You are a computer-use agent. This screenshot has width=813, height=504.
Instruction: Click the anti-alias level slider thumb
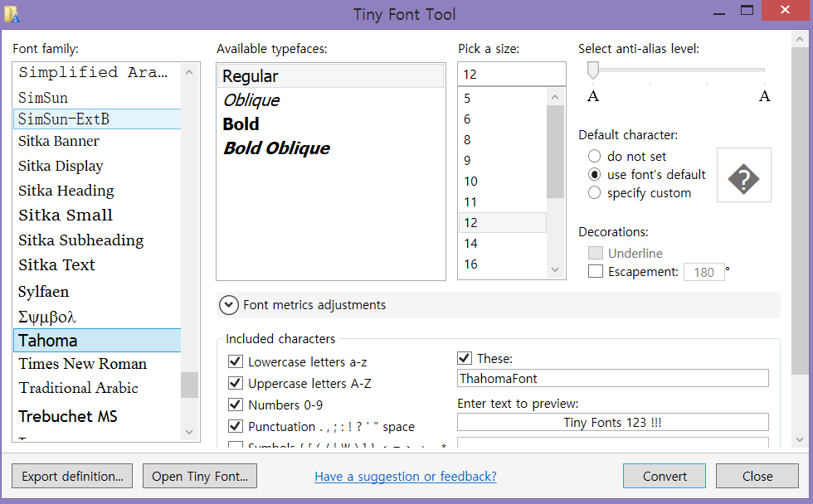[593, 70]
